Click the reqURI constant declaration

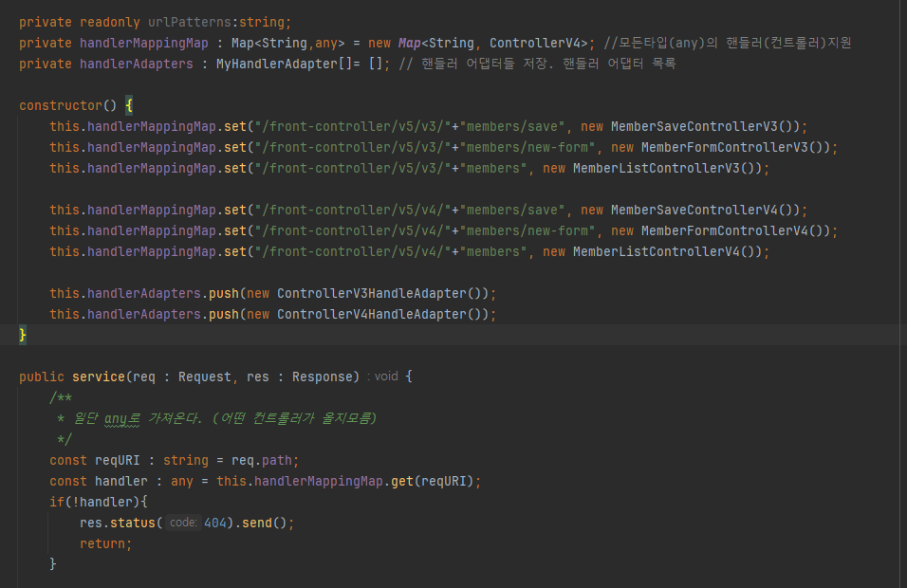point(118,461)
